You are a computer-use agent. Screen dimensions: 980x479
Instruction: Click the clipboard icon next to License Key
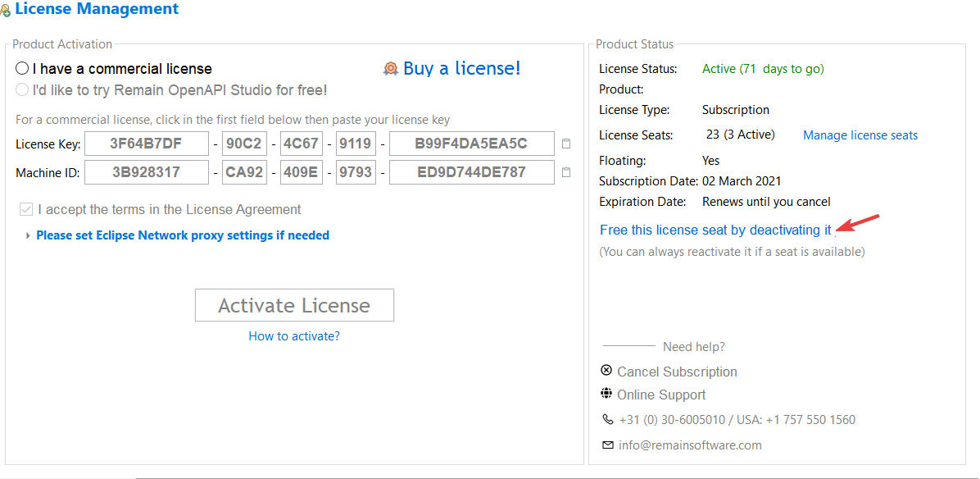[x=566, y=144]
